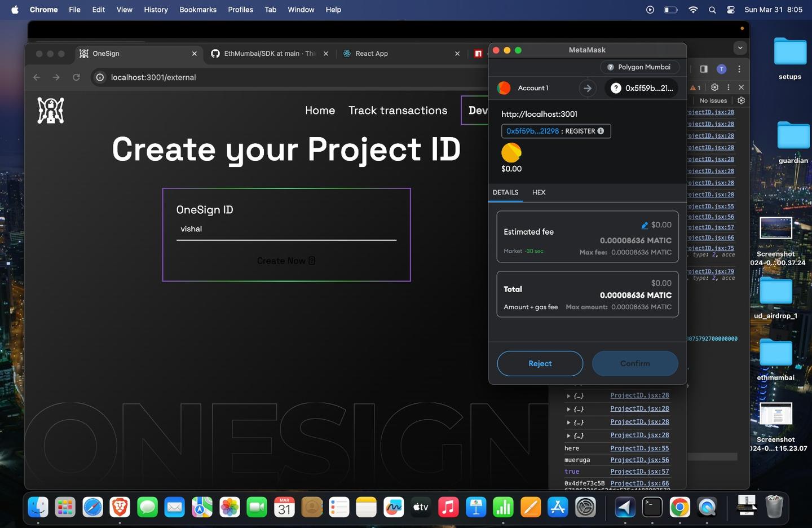The width and height of the screenshot is (812, 528).
Task: Open the Chrome History menu
Action: click(x=156, y=10)
